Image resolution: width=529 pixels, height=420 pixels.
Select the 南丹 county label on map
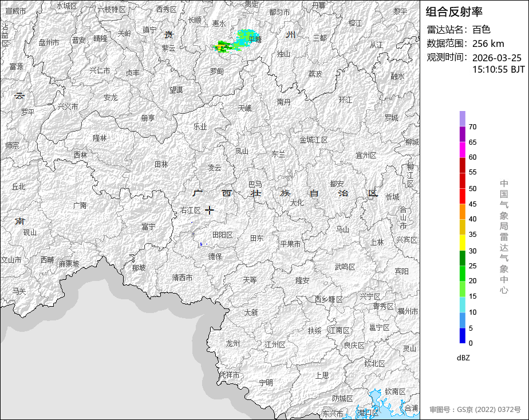point(283,102)
